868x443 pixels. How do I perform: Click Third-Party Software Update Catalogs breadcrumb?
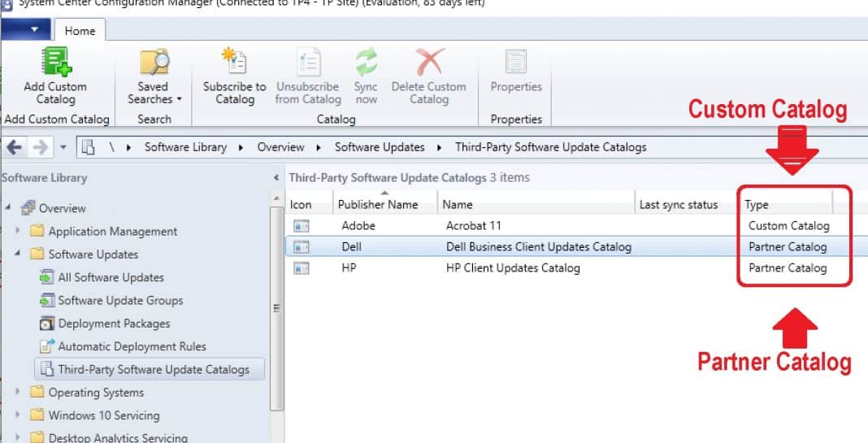551,147
